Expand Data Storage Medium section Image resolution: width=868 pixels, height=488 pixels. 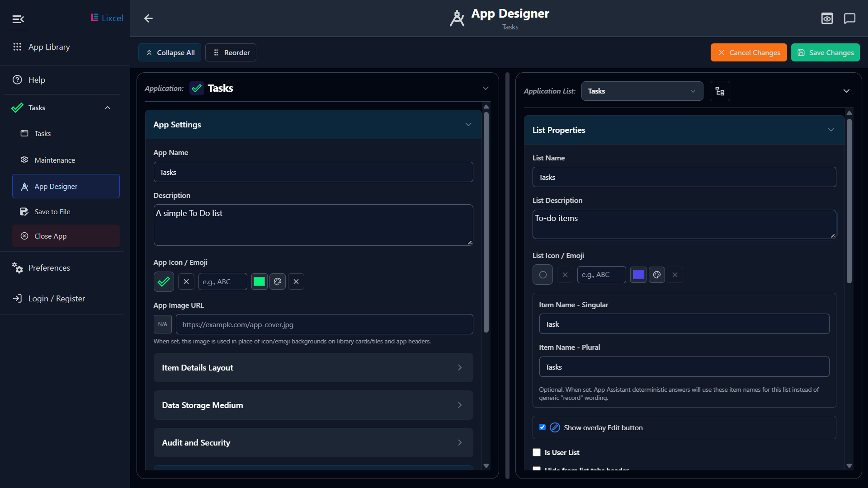(x=313, y=405)
